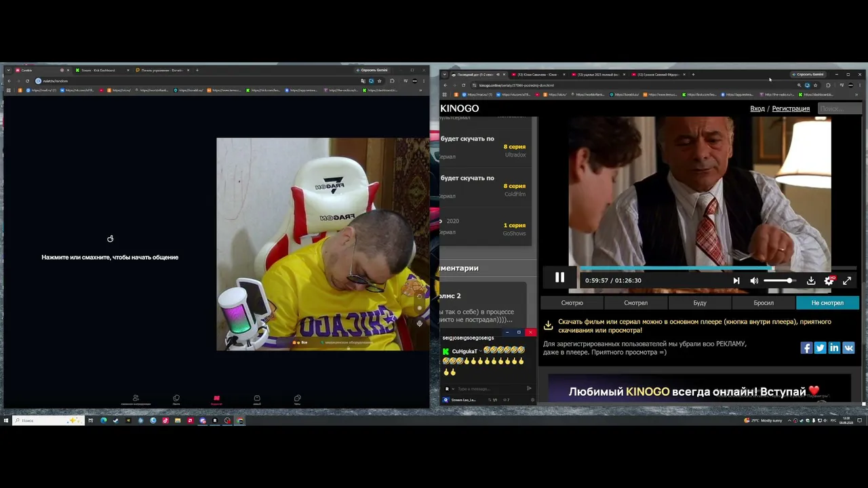Pause the KINOGO video player
The height and width of the screenshot is (488, 868).
pyautogui.click(x=559, y=277)
